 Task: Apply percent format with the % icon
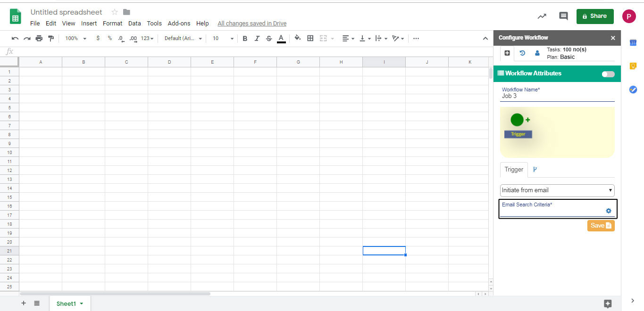click(110, 38)
